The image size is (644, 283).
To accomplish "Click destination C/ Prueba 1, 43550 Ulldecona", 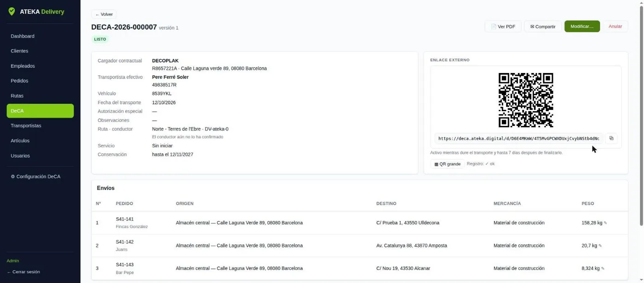I will pos(408,223).
